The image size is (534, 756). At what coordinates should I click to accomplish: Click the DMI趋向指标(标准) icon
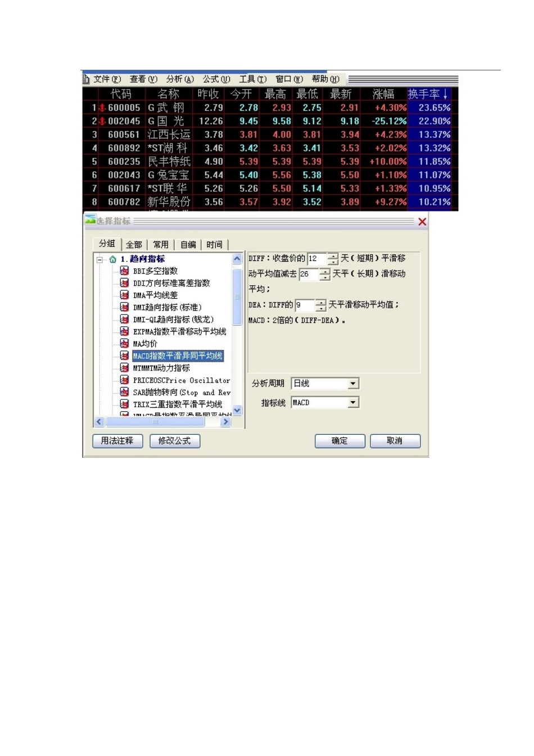(x=124, y=307)
